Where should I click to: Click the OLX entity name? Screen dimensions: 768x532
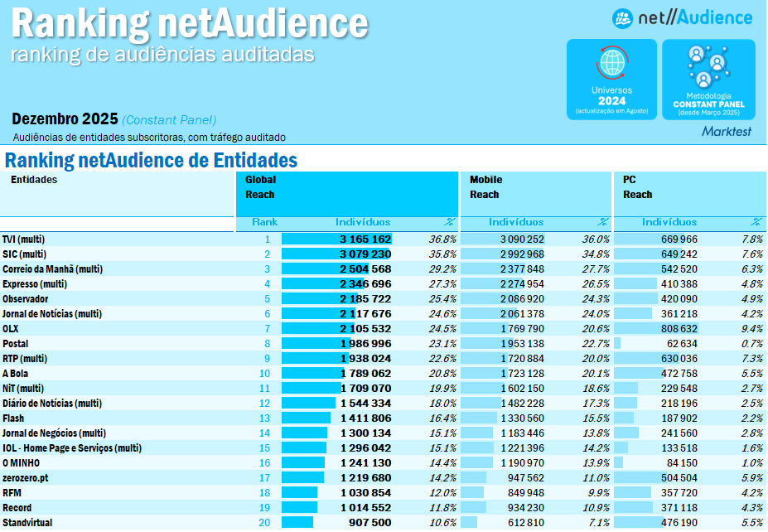[12, 329]
